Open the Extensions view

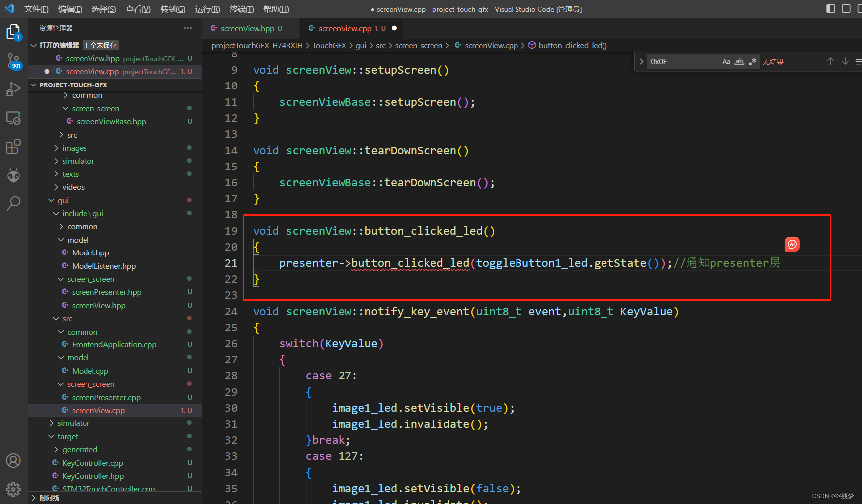13,147
